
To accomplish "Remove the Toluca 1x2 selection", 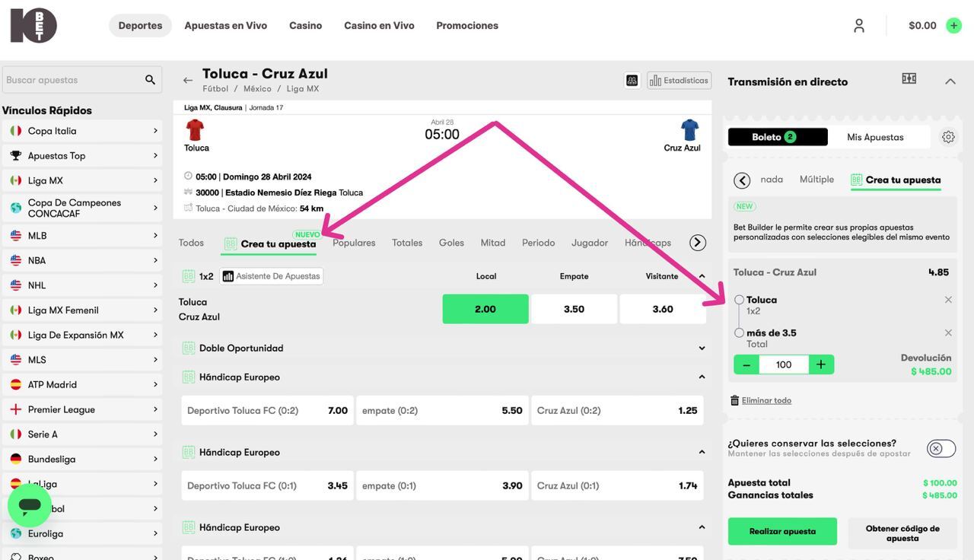I will [948, 300].
